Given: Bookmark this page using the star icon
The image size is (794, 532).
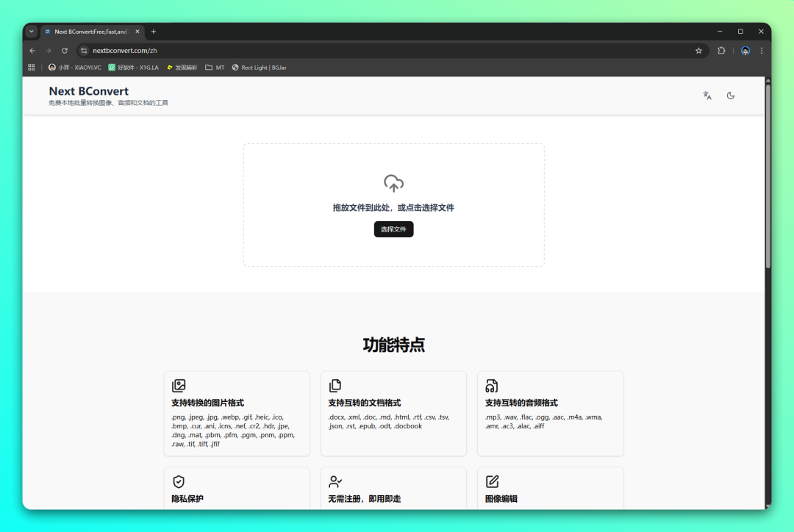Looking at the screenshot, I should [x=698, y=51].
